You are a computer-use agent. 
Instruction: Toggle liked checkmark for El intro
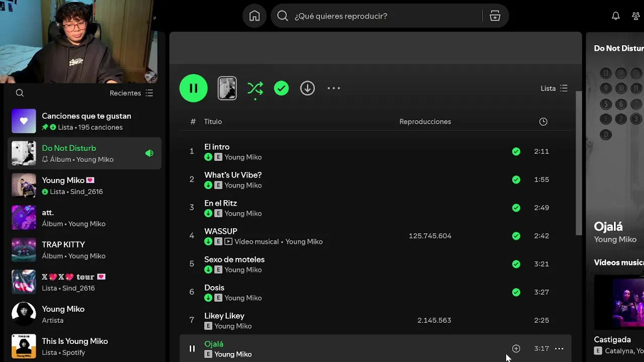pyautogui.click(x=516, y=151)
